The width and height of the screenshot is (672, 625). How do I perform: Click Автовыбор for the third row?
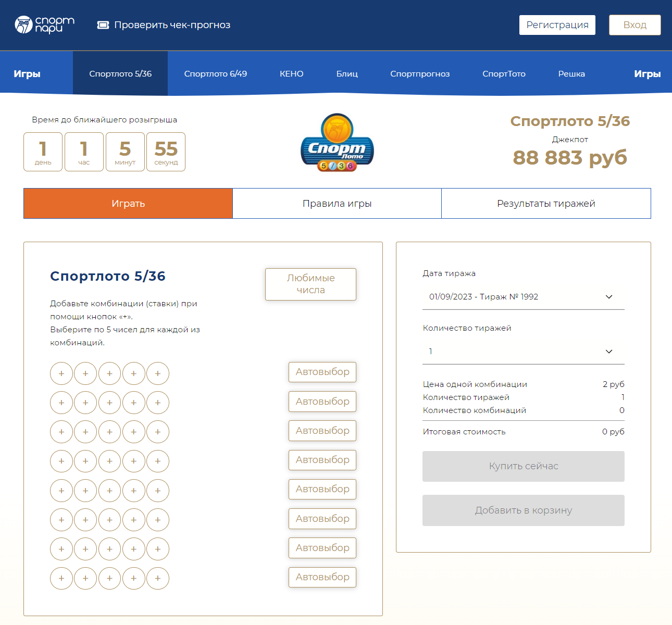(322, 431)
